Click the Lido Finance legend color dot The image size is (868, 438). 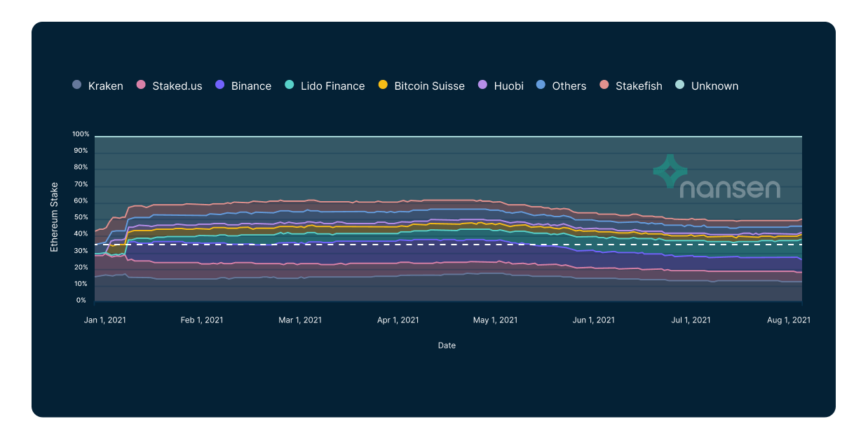coord(289,85)
